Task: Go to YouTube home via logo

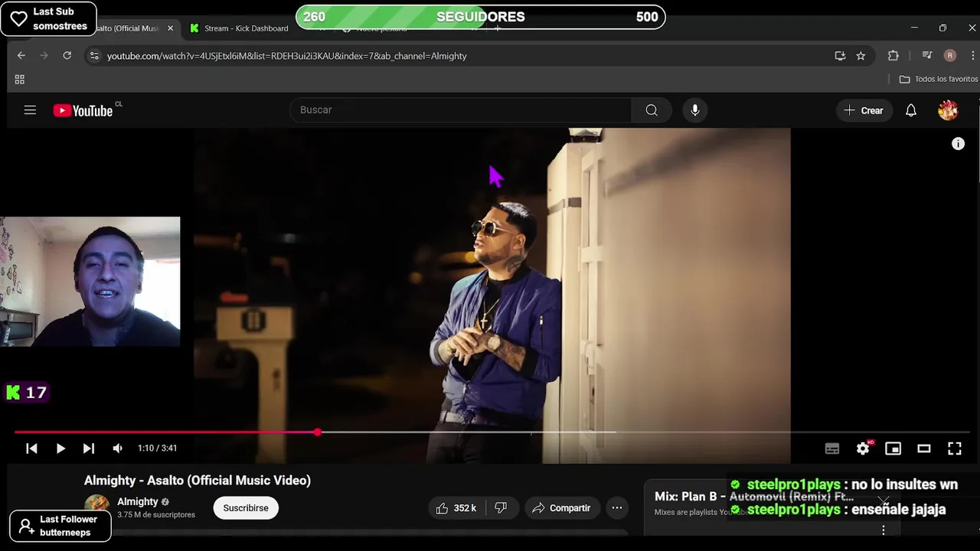Action: point(83,110)
